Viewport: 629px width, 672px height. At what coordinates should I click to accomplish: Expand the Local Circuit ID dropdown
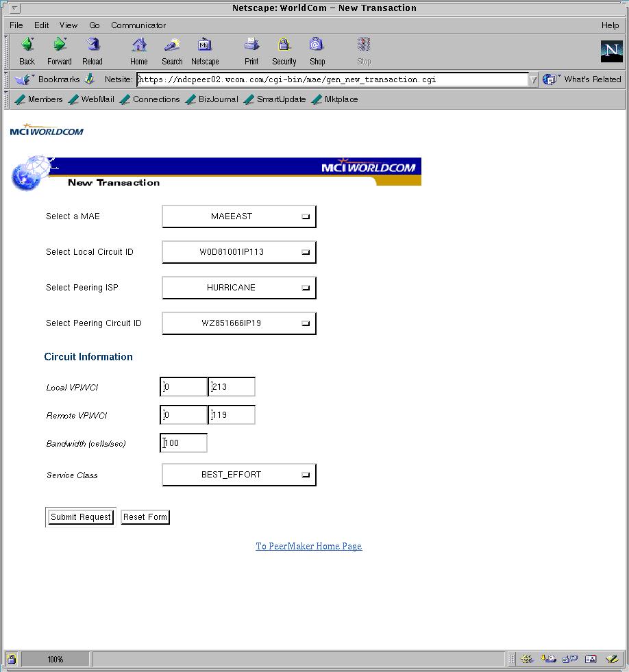click(239, 252)
